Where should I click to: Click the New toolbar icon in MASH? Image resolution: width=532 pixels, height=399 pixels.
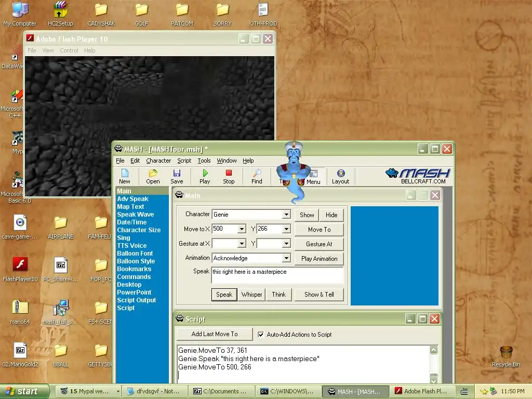[125, 176]
